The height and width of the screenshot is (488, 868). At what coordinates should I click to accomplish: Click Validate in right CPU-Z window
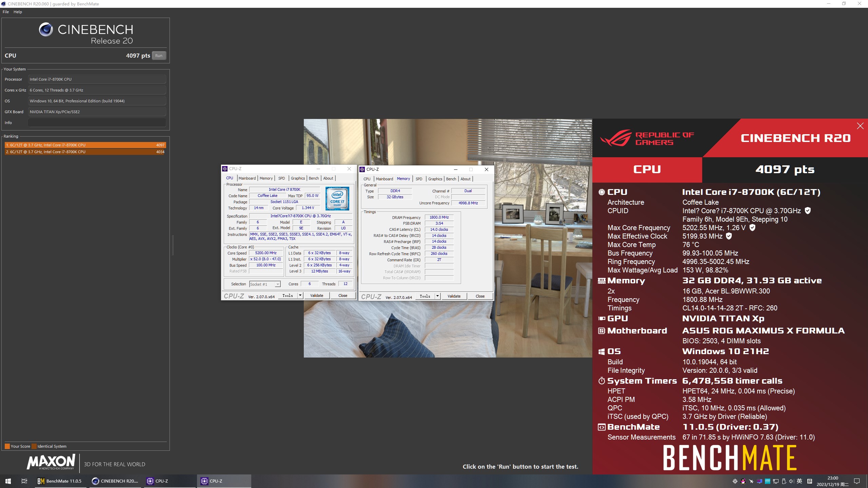[454, 296]
